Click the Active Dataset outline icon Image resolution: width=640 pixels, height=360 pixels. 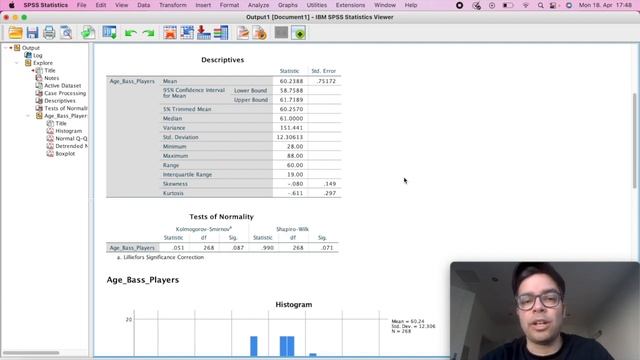point(39,86)
